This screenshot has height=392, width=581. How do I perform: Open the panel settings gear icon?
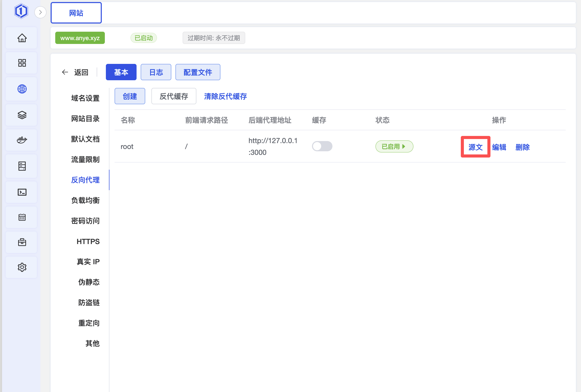[x=22, y=267]
